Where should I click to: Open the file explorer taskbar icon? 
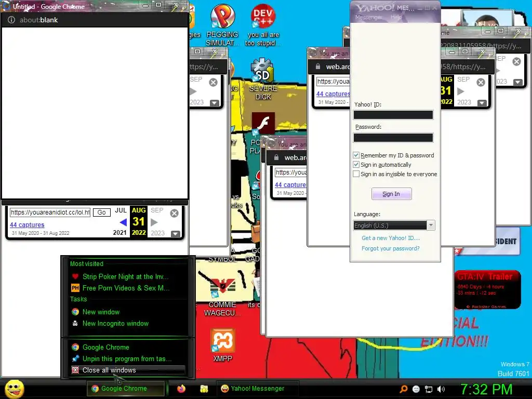click(204, 389)
